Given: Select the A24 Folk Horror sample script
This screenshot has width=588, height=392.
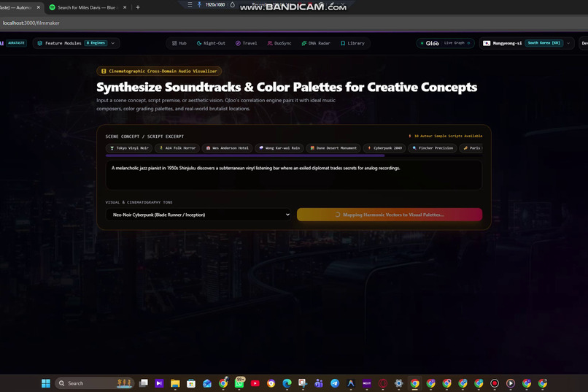Looking at the screenshot, I should (x=177, y=148).
